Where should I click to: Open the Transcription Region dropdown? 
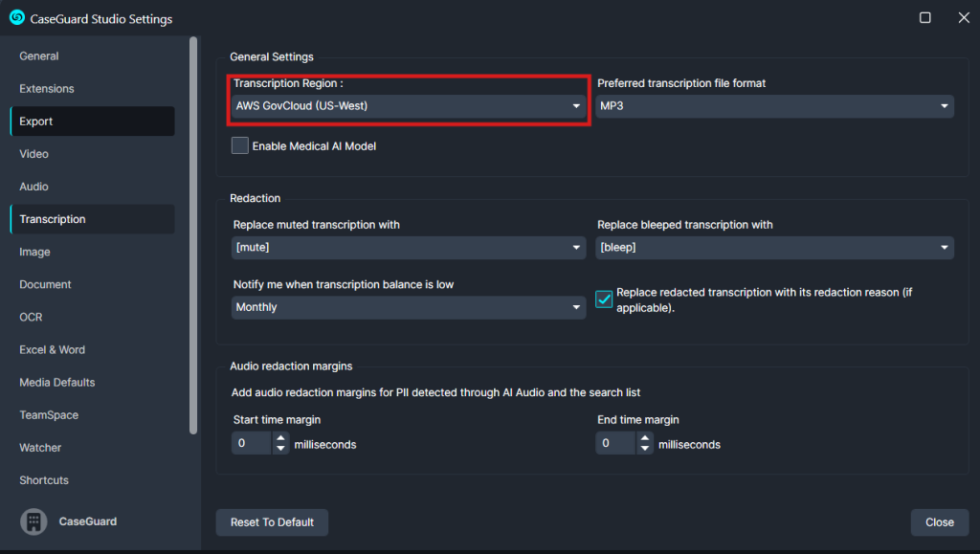click(x=409, y=106)
